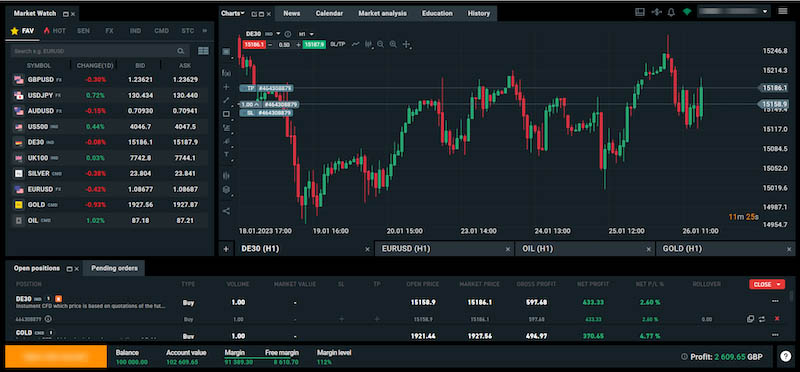This screenshot has height=372, width=800.
Task: Open help question mark button
Action: point(786,357)
